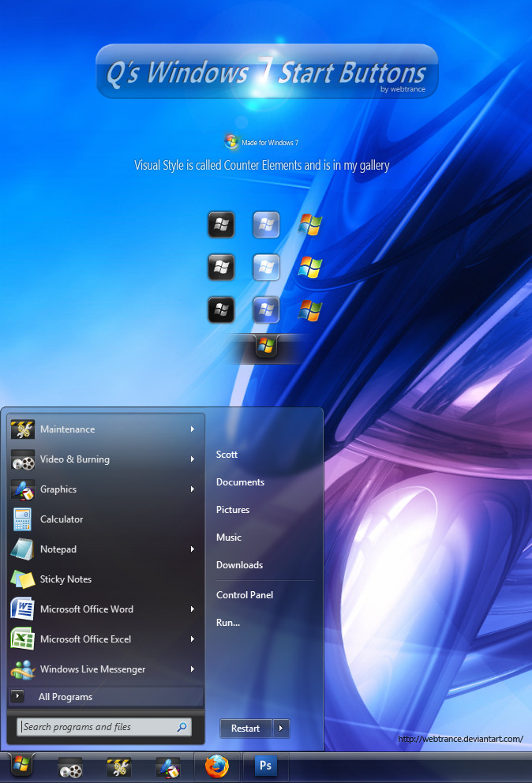This screenshot has width=532, height=783.
Task: Expand the Microsoft Office Excel jump list arrow
Action: pos(193,639)
